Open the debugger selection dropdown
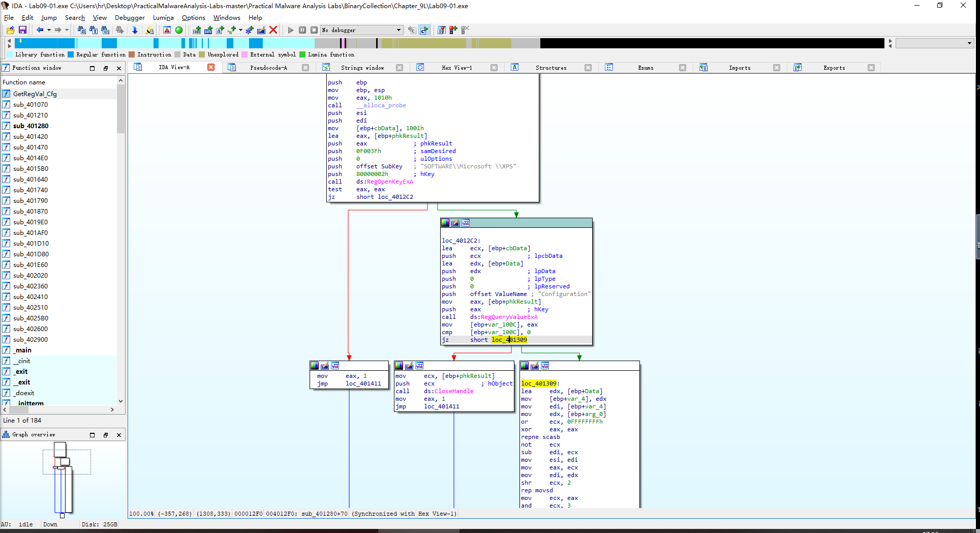The image size is (980, 533). (399, 30)
